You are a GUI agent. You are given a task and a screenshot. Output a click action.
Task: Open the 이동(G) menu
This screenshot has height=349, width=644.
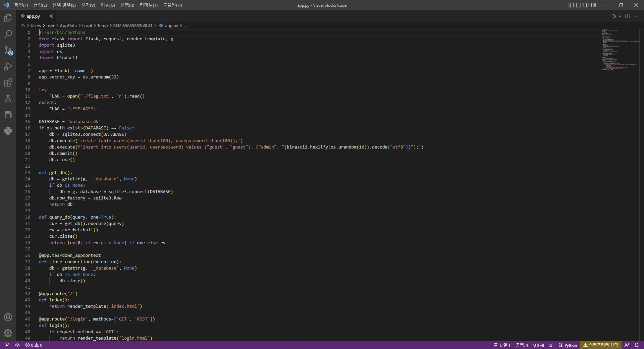(x=108, y=5)
